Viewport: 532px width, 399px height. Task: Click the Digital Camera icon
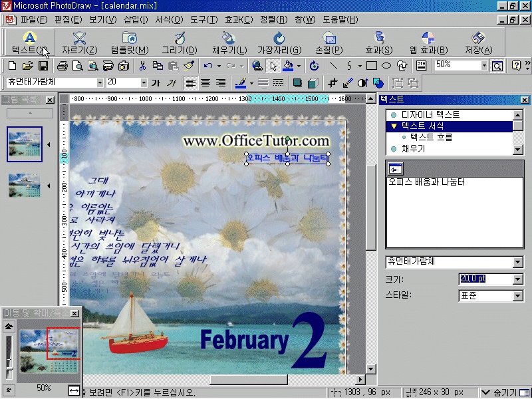[x=124, y=66]
